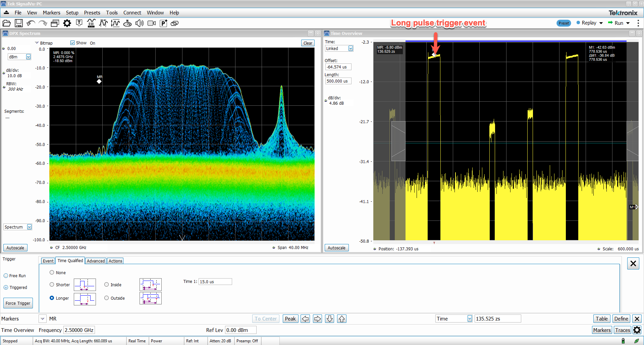Select the Shorter time qualified option

click(52, 285)
